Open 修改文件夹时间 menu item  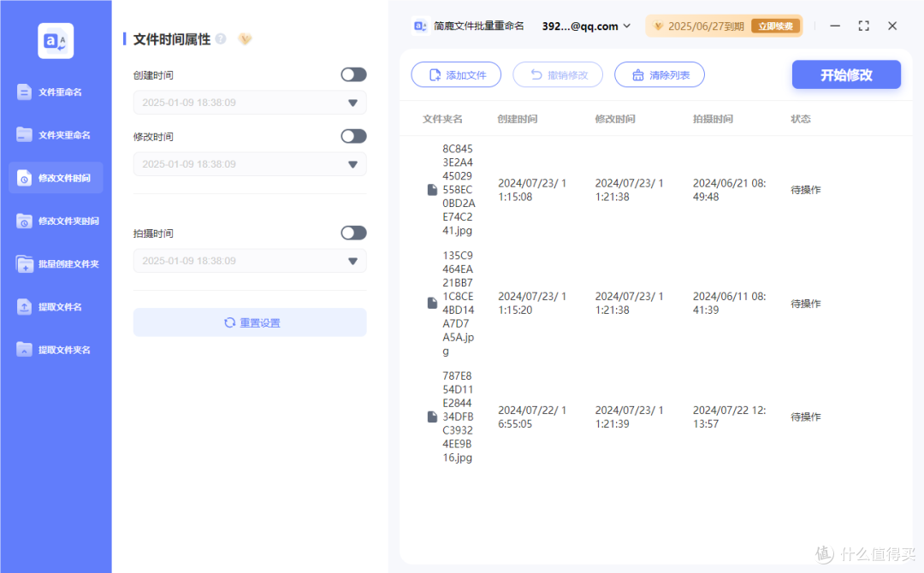click(56, 221)
